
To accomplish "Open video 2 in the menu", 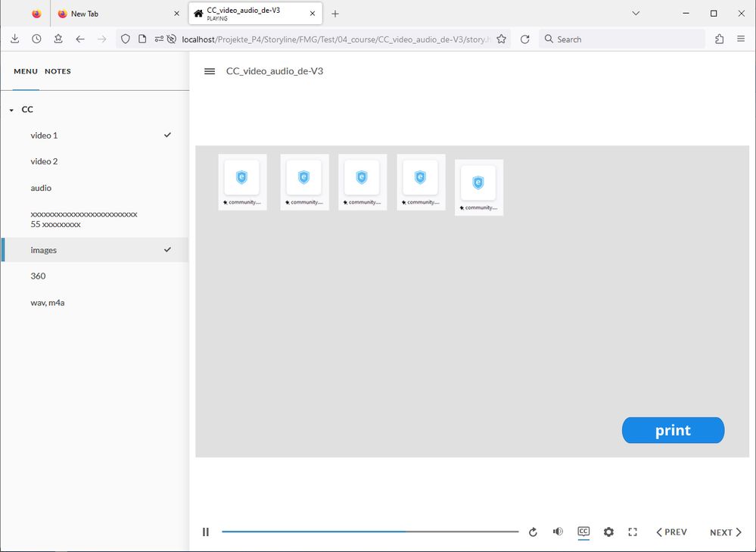I will point(44,161).
